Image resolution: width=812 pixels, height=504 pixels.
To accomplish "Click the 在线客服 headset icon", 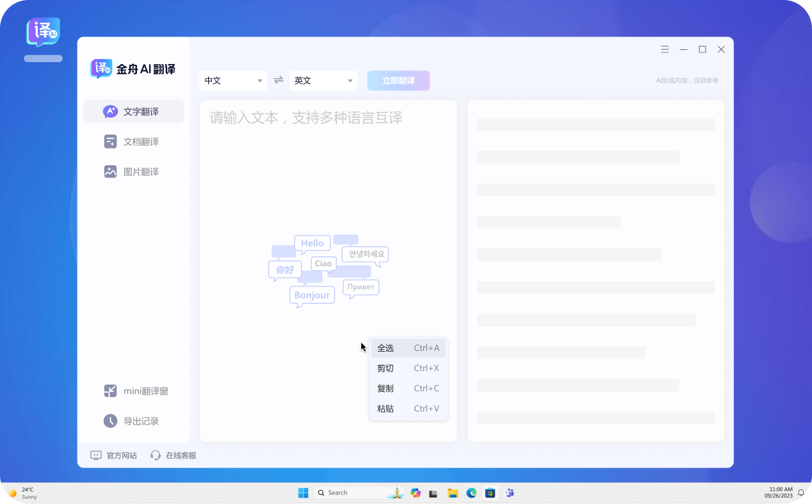I will (156, 455).
